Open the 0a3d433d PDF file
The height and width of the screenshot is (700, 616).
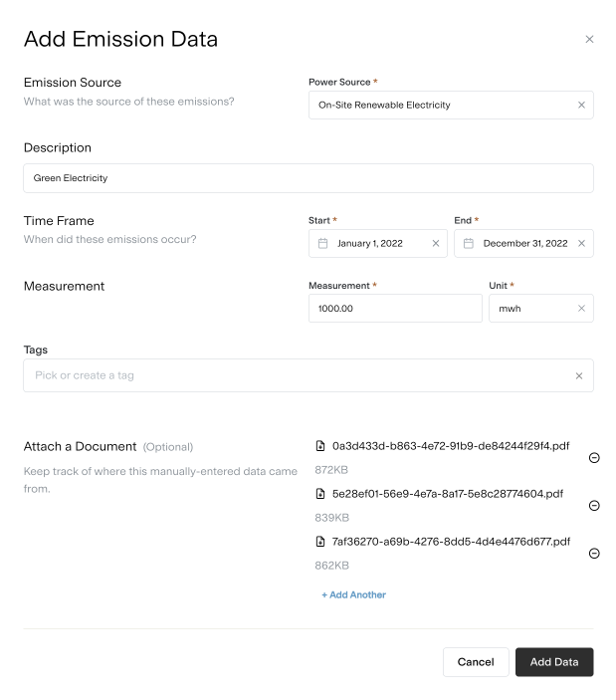click(451, 446)
